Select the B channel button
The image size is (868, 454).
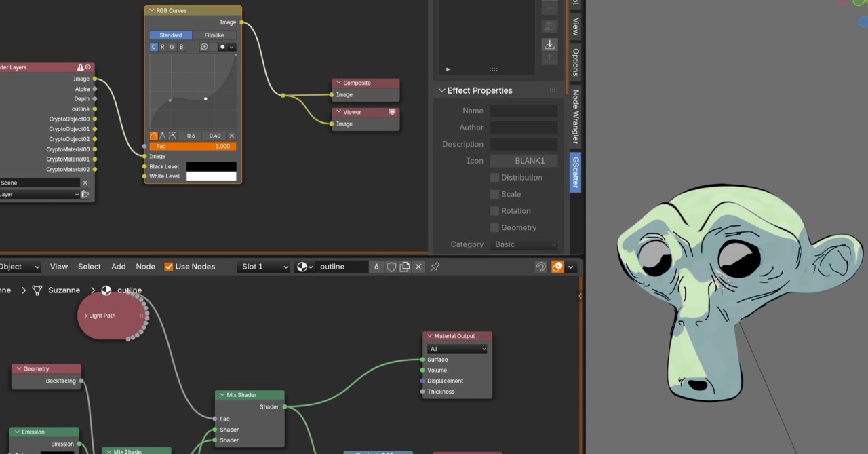pos(181,47)
